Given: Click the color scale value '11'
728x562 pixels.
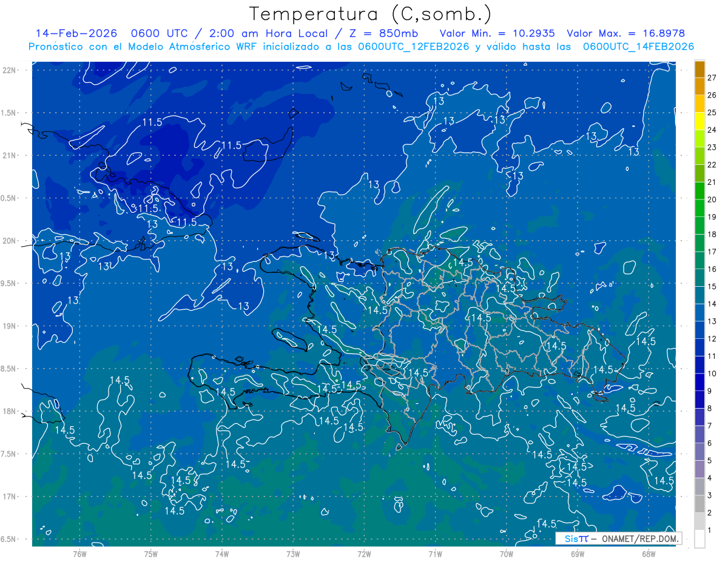Looking at the screenshot, I should pos(712,356).
